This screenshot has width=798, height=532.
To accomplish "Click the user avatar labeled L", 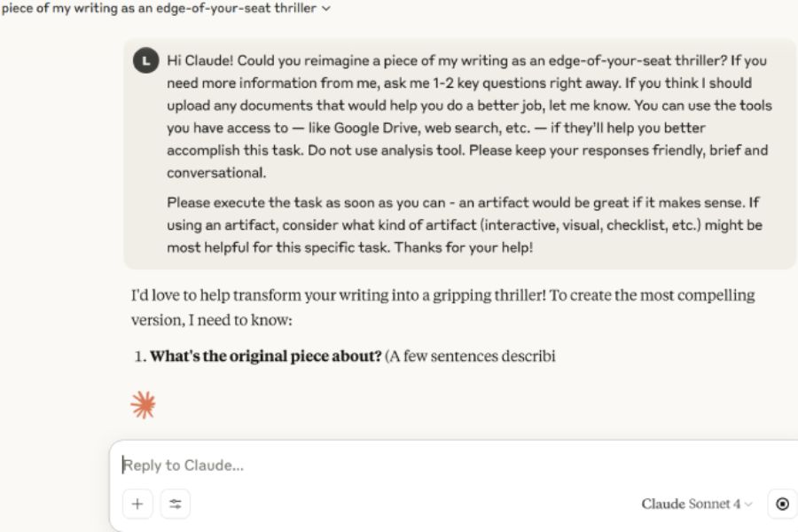I will 145,61.
